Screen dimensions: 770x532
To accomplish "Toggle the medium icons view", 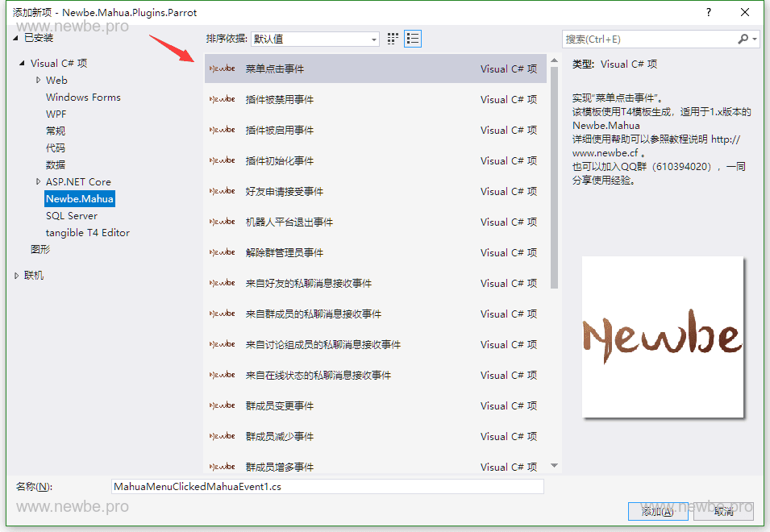I will pyautogui.click(x=393, y=38).
